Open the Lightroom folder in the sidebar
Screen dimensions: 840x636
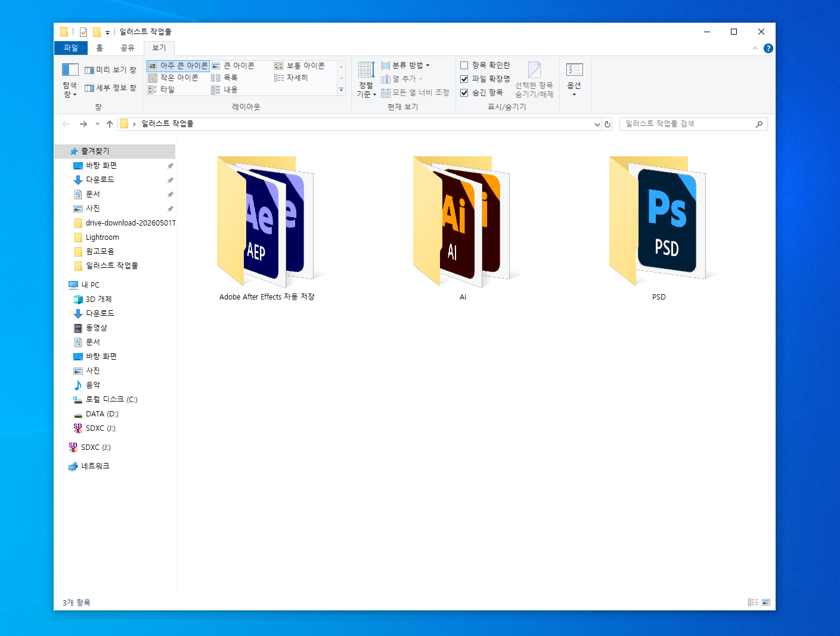[x=96, y=237]
